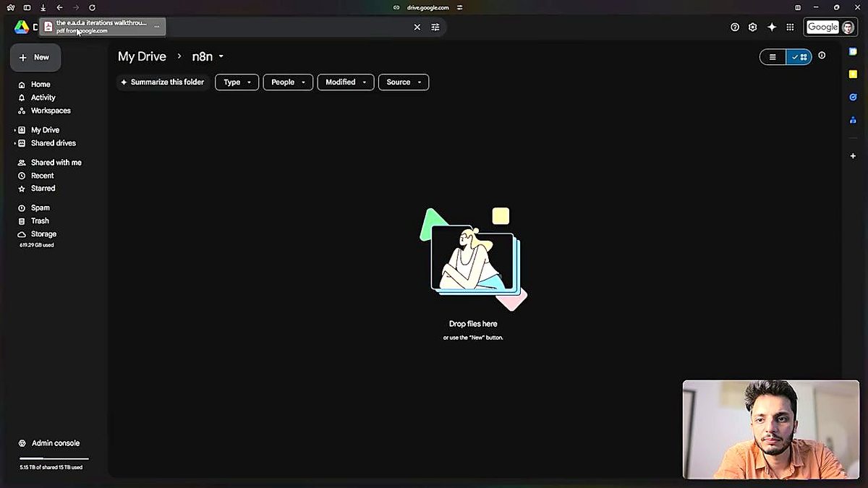Click the storage usage bar
868x488 pixels.
tap(54, 458)
